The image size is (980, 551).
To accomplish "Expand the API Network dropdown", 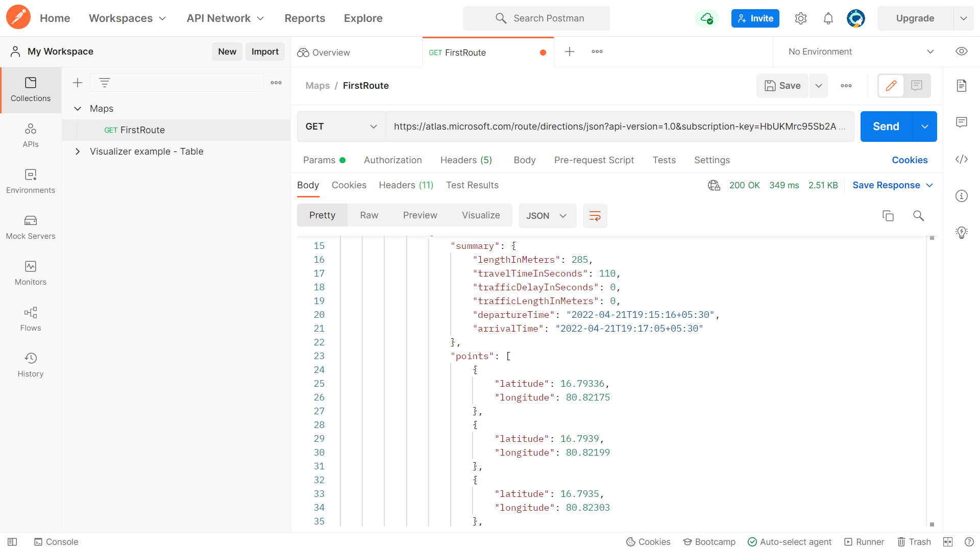I will [x=226, y=18].
